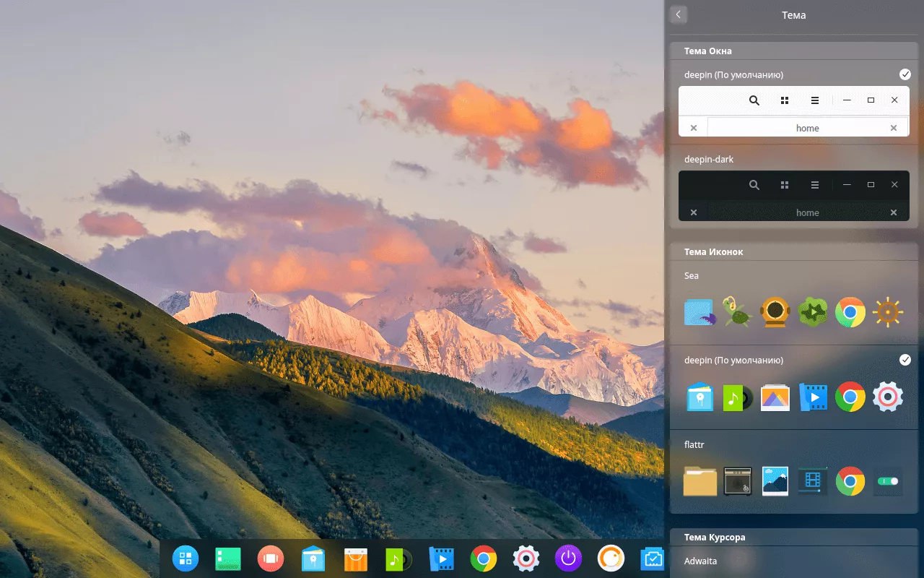The width and height of the screenshot is (924, 578).
Task: Open the green multitasking view dock icon
Action: (x=228, y=558)
